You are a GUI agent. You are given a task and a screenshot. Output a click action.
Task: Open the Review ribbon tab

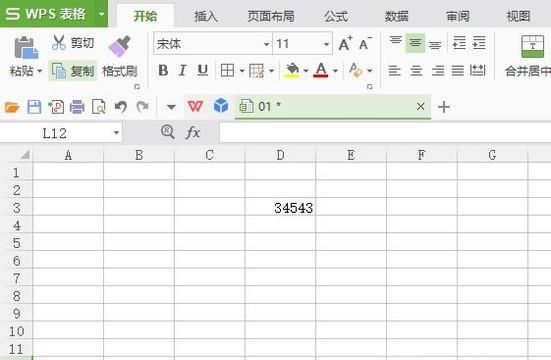tap(458, 17)
